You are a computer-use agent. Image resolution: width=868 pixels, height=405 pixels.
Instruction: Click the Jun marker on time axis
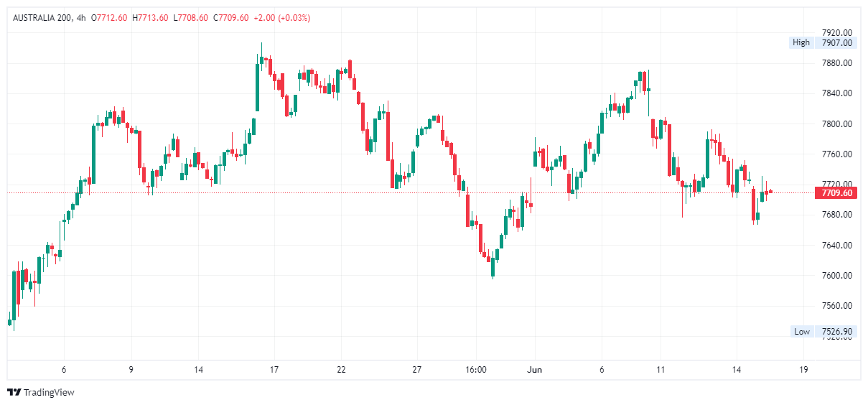(x=534, y=370)
